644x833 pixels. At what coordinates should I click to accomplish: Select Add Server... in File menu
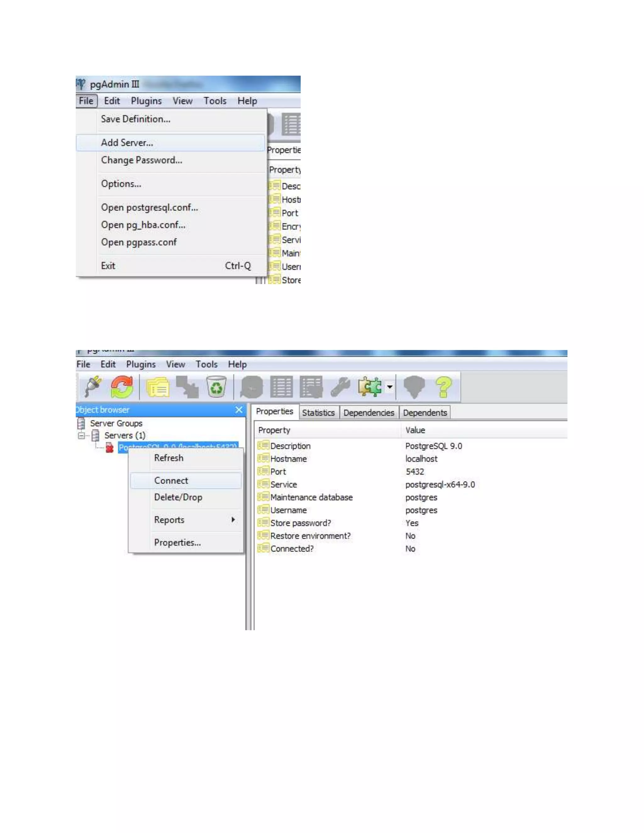tap(127, 143)
